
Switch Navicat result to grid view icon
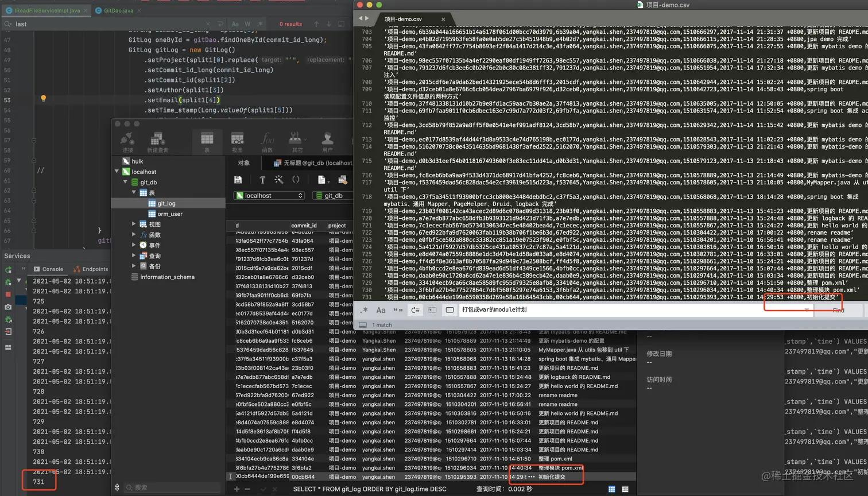pos(611,489)
